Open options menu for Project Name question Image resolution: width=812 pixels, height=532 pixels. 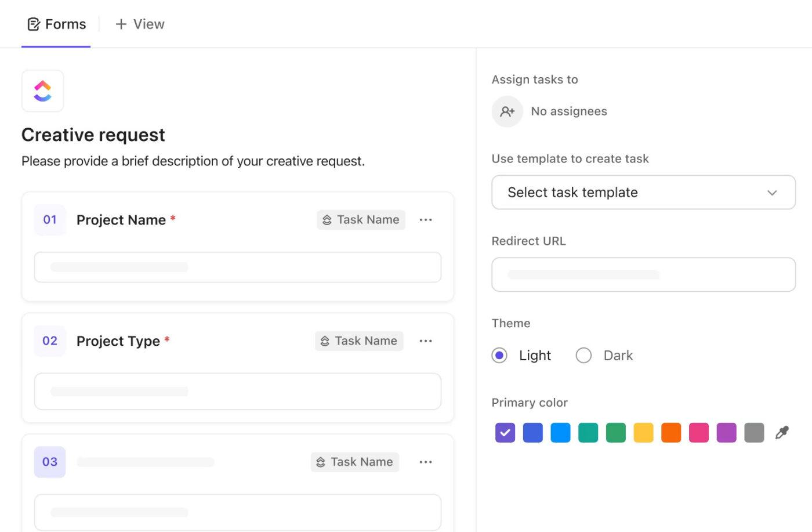click(426, 219)
